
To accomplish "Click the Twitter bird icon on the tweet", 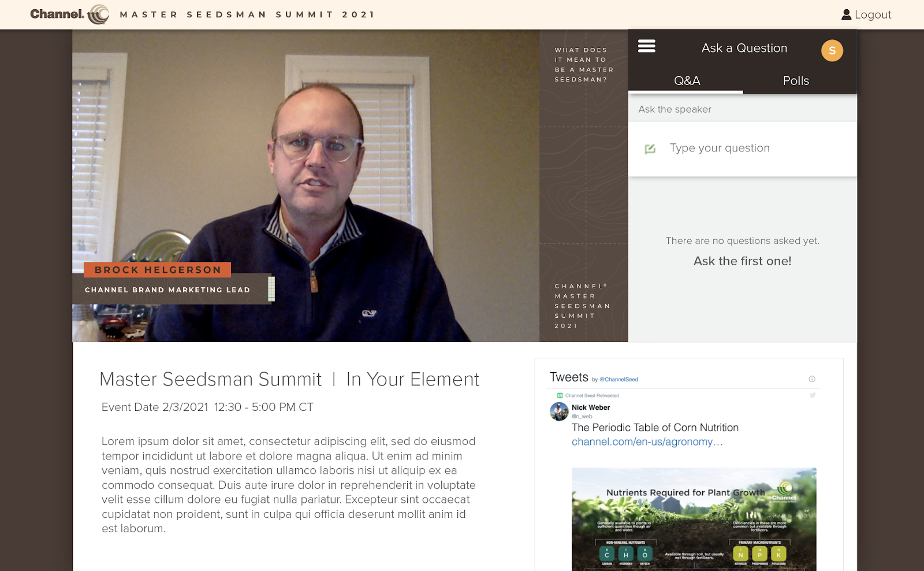I will [813, 395].
